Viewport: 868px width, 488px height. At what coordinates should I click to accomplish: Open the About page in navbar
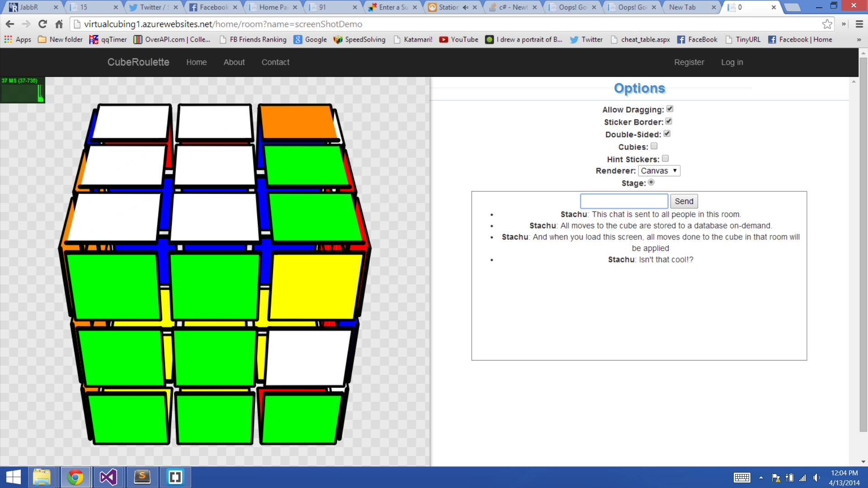point(234,62)
